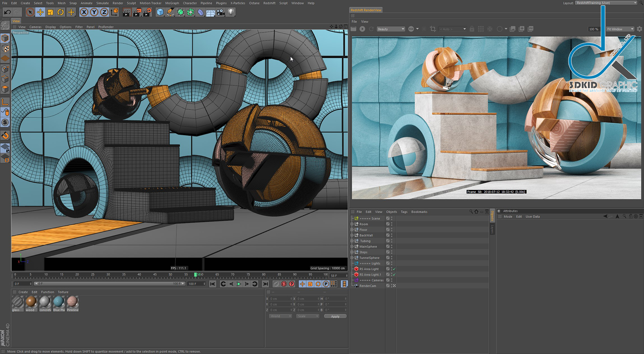644x354 pixels.
Task: Open the MoGraph menu
Action: 172,3
